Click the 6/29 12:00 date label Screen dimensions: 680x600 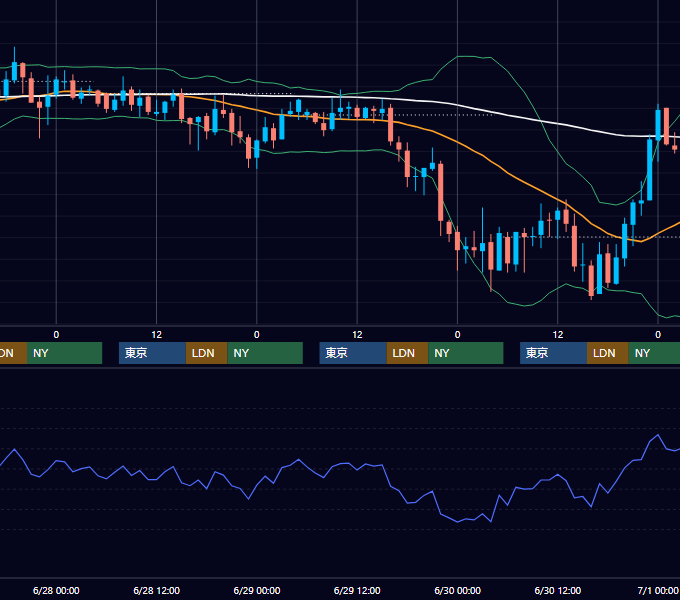pyautogui.click(x=357, y=590)
